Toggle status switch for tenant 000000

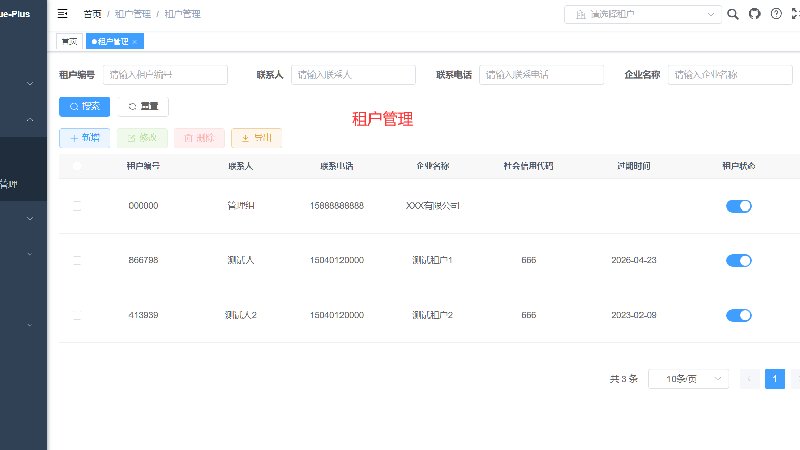[739, 206]
